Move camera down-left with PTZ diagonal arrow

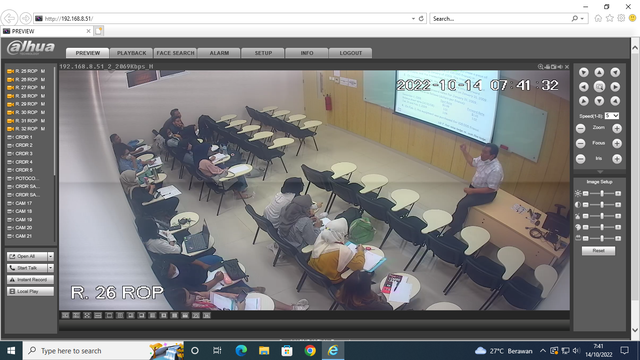[584, 101]
